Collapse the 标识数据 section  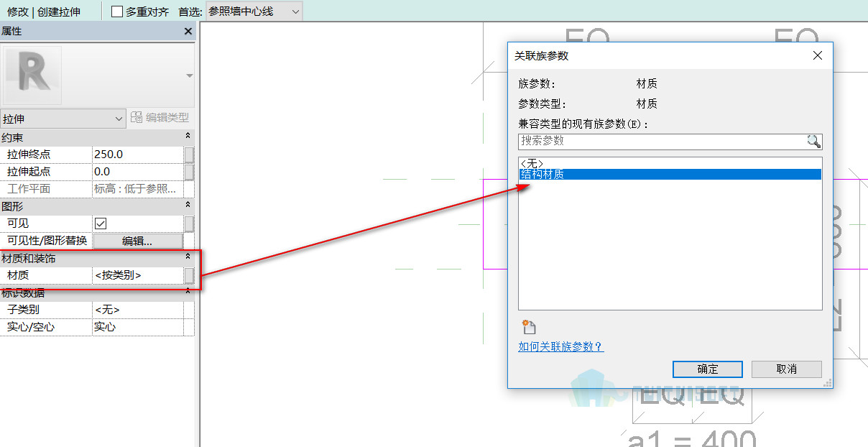pyautogui.click(x=188, y=292)
